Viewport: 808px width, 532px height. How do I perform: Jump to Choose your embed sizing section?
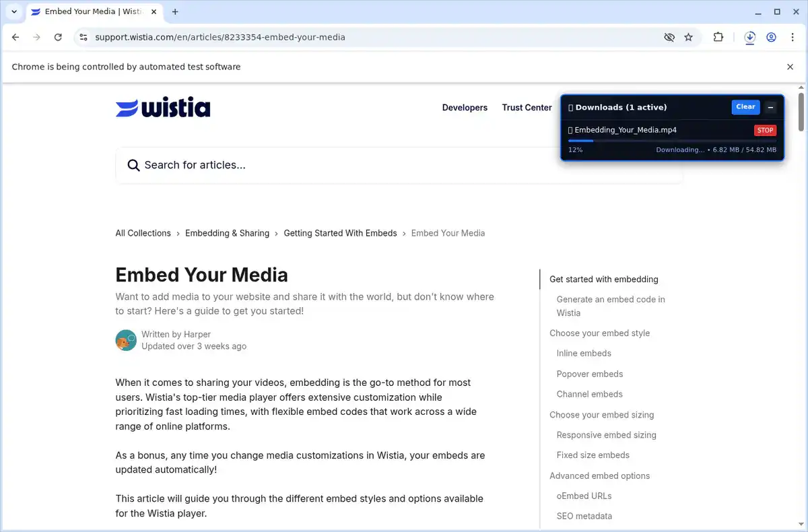pyautogui.click(x=601, y=415)
